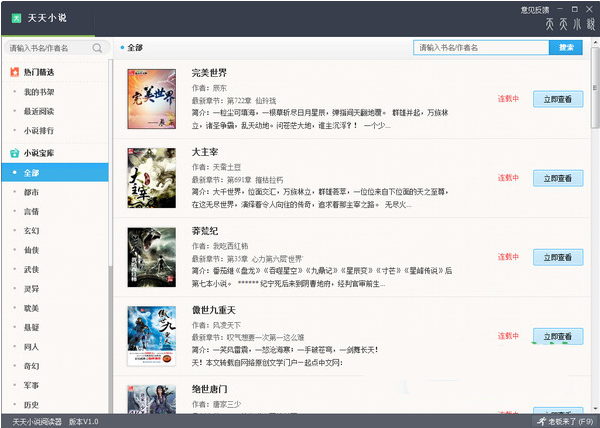Click the main list vertical scrollbar
Screen dimensions: 600x428
click(595, 88)
